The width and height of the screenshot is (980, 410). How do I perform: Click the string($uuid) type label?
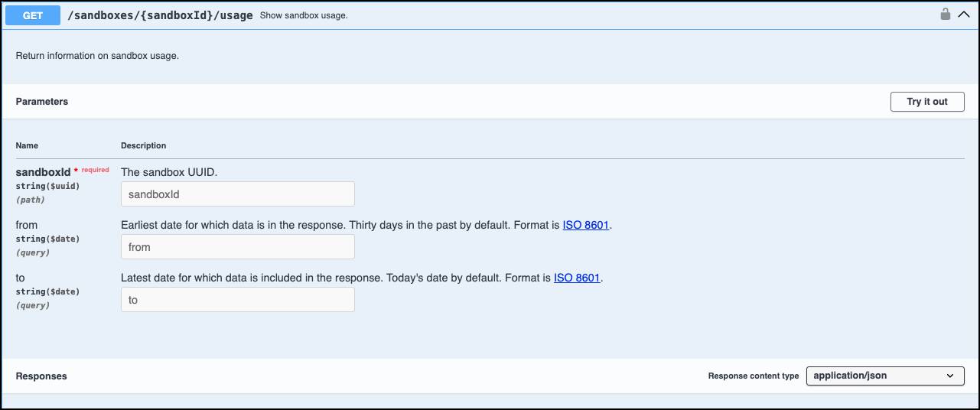47,186
